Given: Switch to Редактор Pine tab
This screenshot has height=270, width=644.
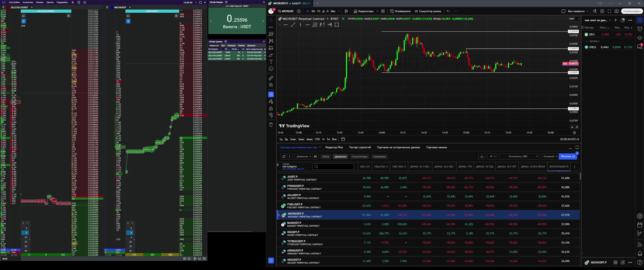Looking at the screenshot, I should pyautogui.click(x=334, y=147).
